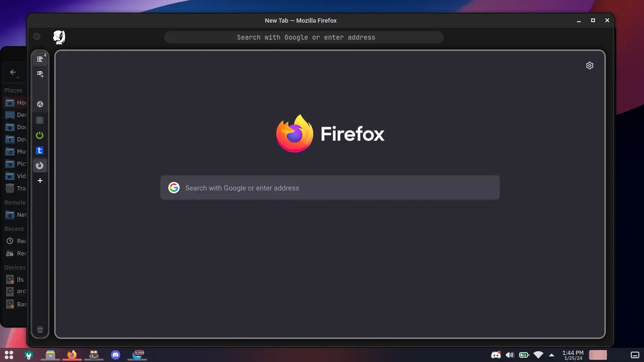Click the white profile head icon in the toolbar
The height and width of the screenshot is (362, 644).
(x=59, y=37)
